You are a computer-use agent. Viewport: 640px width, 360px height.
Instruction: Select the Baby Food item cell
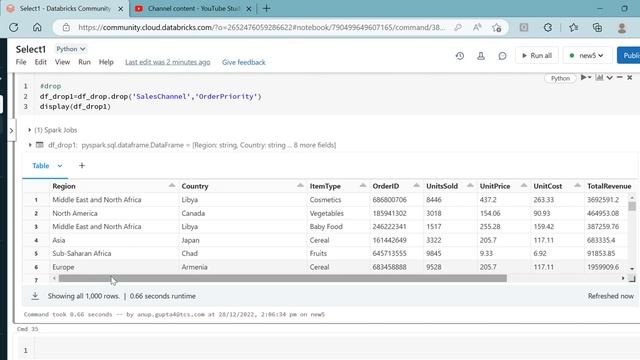click(x=338, y=227)
